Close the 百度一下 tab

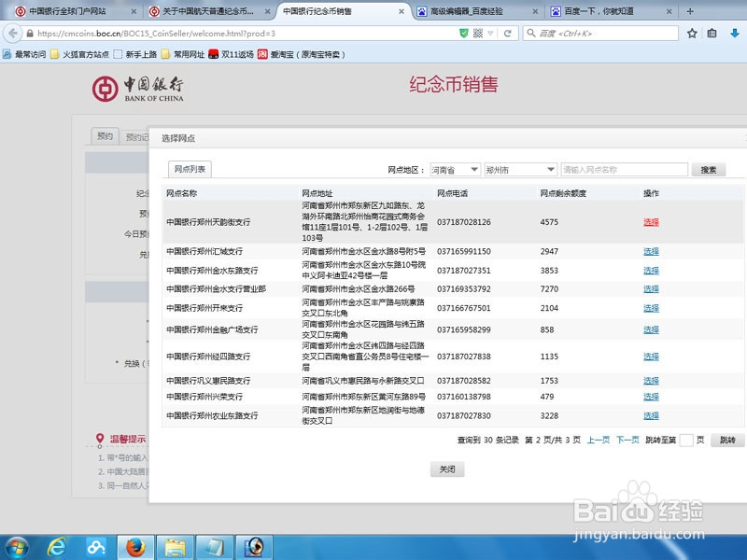point(669,11)
